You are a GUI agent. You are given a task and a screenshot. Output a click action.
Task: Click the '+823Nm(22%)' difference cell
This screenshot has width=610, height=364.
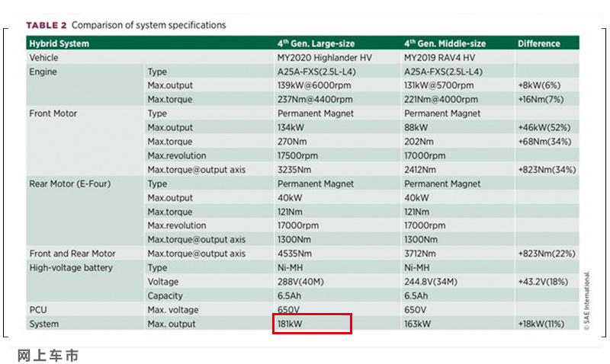point(546,254)
